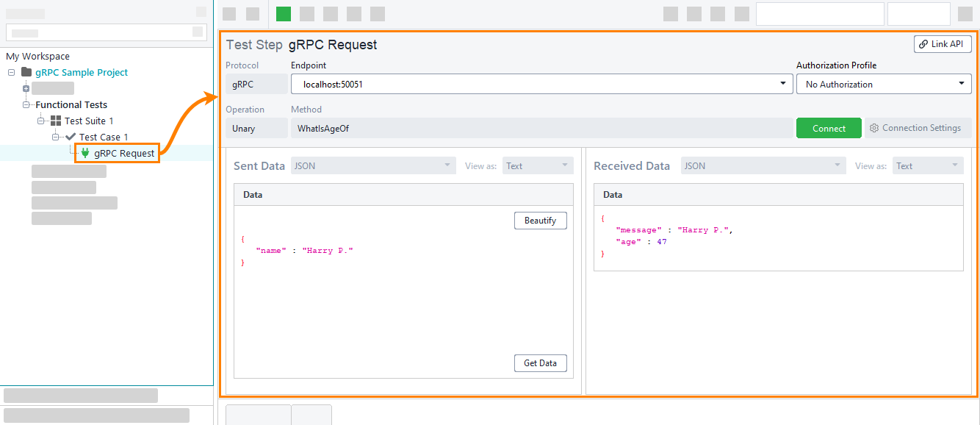Click the Test Suite 1 grid icon
The width and height of the screenshot is (980, 425).
pyautogui.click(x=57, y=121)
